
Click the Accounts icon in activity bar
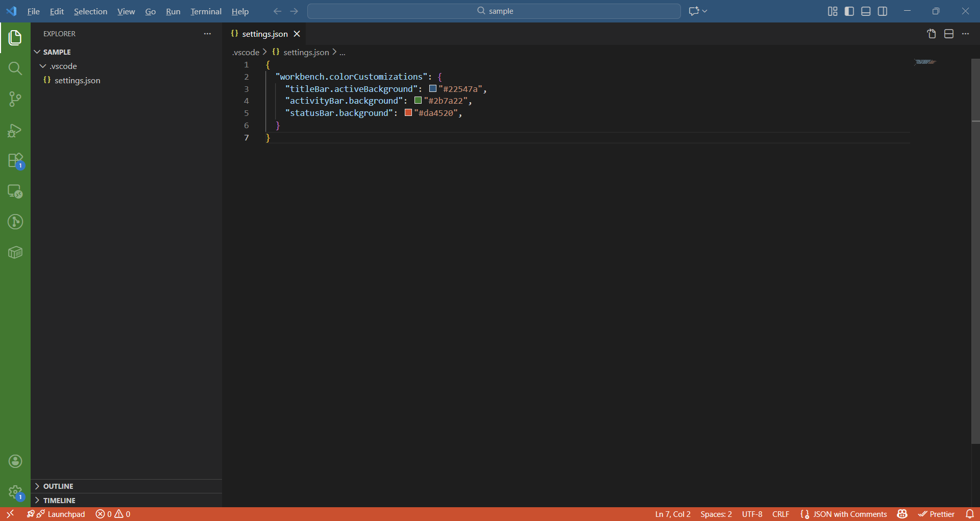(x=15, y=461)
